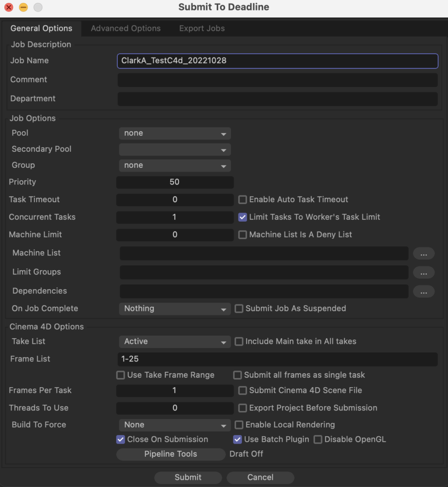This screenshot has width=448, height=487.
Task: Check Export Project Before Submission
Action: click(x=243, y=408)
